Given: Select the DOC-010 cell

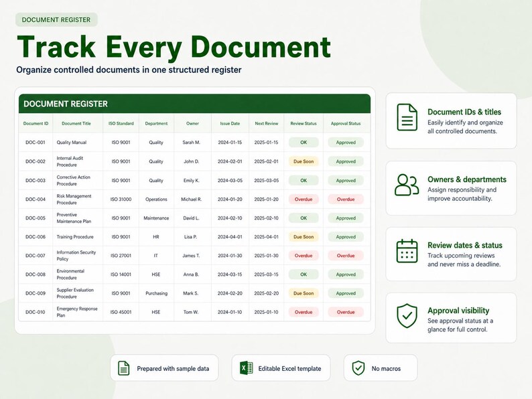Looking at the screenshot, I should pyautogui.click(x=36, y=312).
